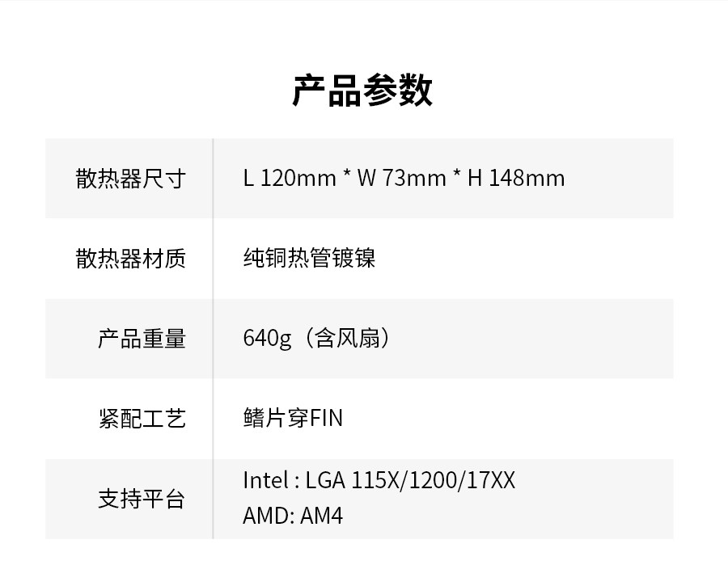Viewport: 728px width, 582px height.
Task: Select the 散热器材质 row label
Action: (x=131, y=259)
